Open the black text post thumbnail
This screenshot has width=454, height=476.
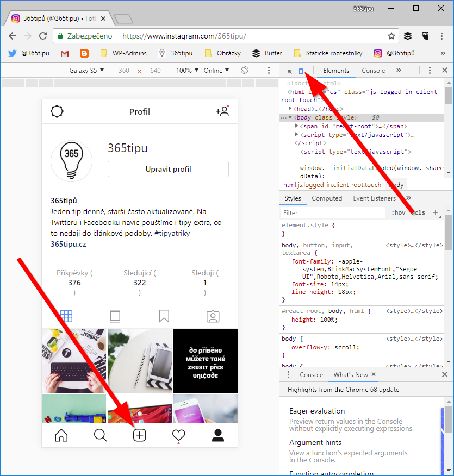point(206,361)
